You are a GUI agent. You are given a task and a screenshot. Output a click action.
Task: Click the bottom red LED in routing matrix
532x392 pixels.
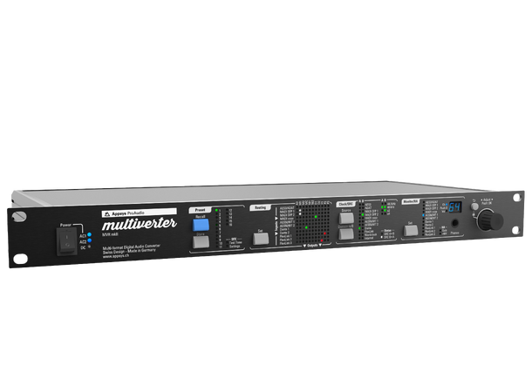pyautogui.click(x=322, y=240)
